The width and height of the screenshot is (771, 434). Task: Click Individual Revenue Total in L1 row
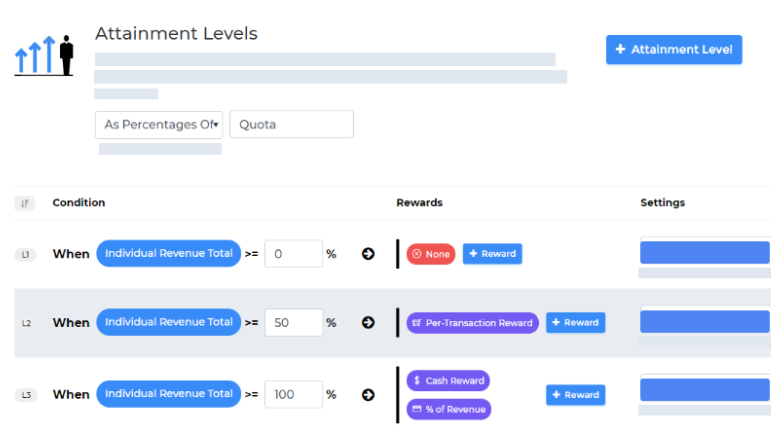(168, 254)
